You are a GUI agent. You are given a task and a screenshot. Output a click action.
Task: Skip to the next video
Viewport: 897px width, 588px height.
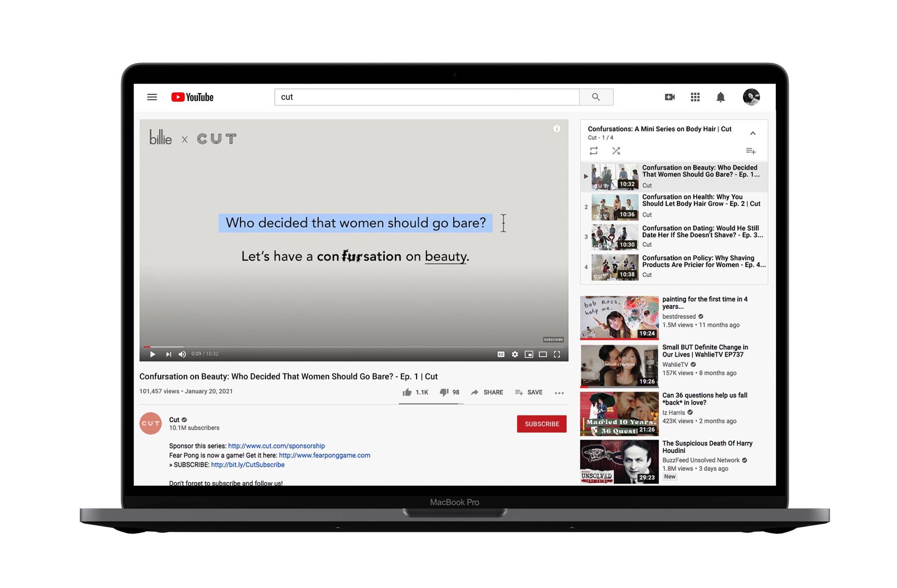pos(168,354)
